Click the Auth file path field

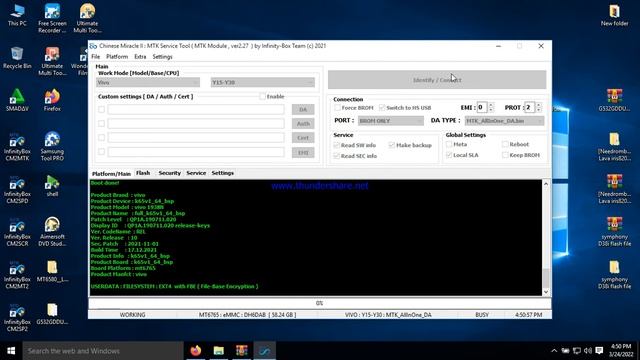[196, 124]
